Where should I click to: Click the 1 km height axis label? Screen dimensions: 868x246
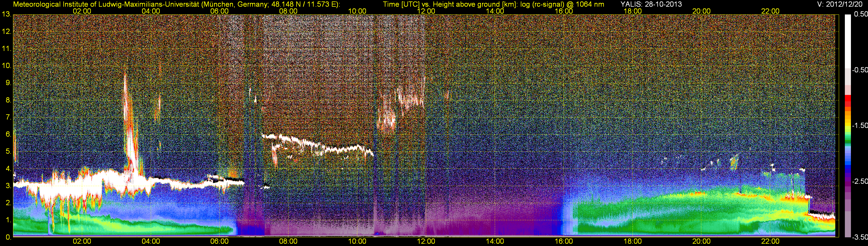(8, 220)
